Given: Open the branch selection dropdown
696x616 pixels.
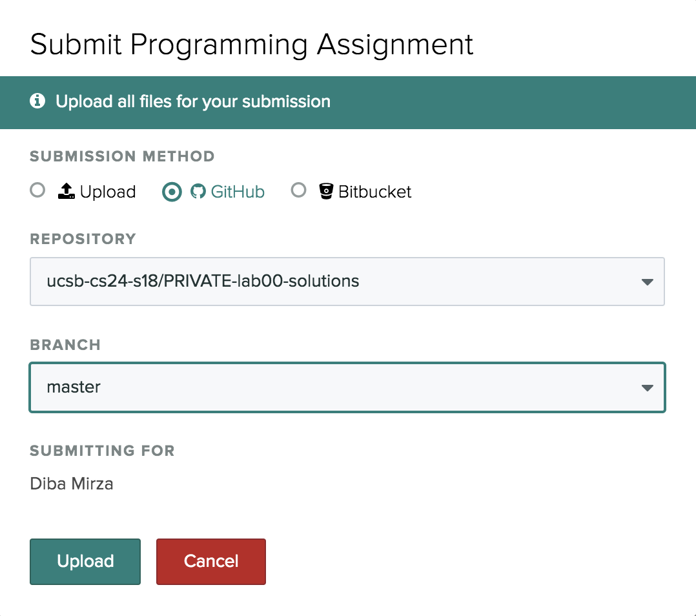Looking at the screenshot, I should point(347,387).
